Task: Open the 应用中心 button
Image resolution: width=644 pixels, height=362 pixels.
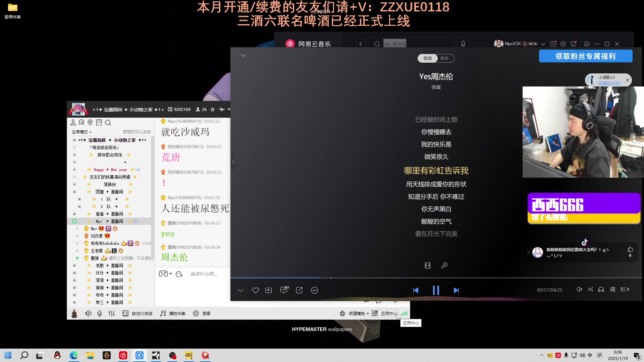Action: point(384,313)
